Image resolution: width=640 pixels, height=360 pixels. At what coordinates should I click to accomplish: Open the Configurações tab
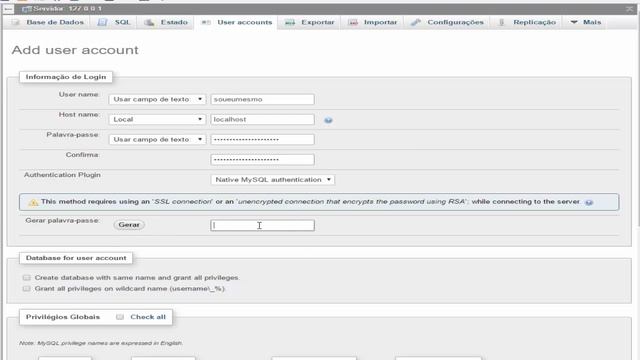tap(447, 22)
